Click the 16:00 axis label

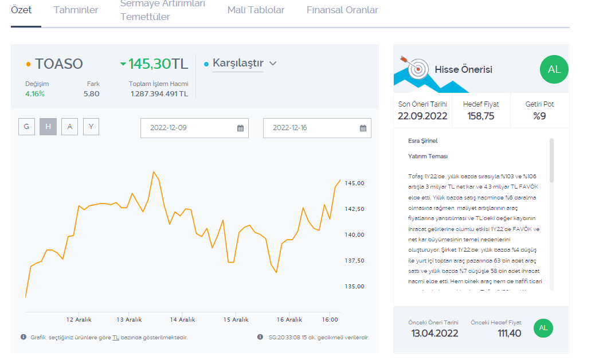pos(330,319)
